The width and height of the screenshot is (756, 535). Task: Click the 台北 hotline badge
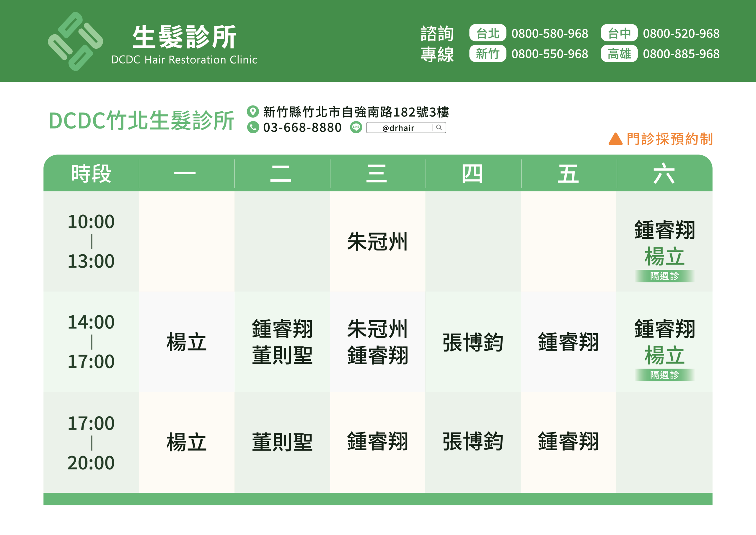pyautogui.click(x=487, y=33)
